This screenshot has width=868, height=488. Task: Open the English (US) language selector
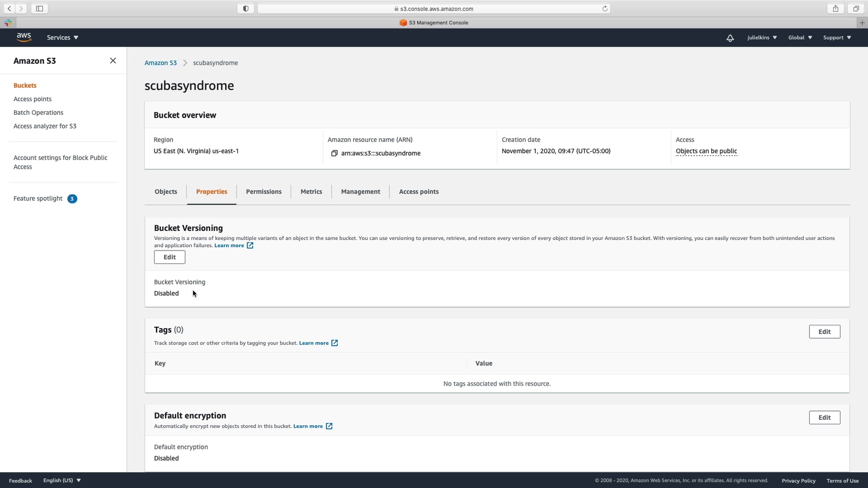click(62, 481)
